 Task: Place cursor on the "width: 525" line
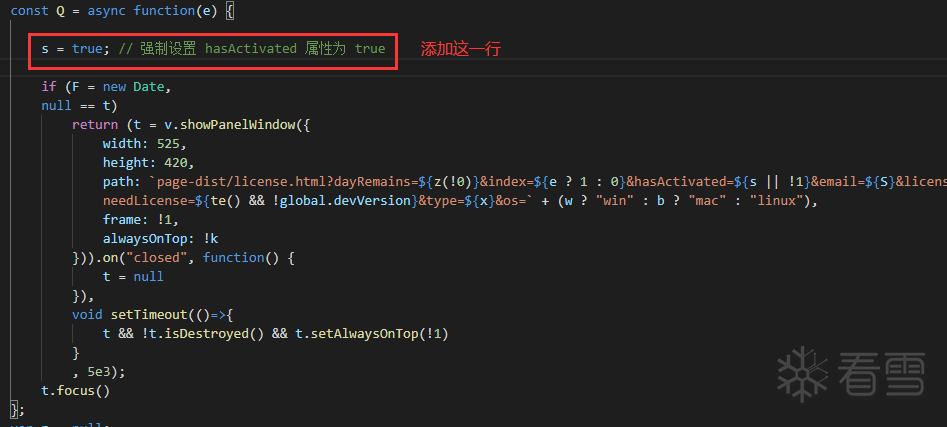[144, 143]
